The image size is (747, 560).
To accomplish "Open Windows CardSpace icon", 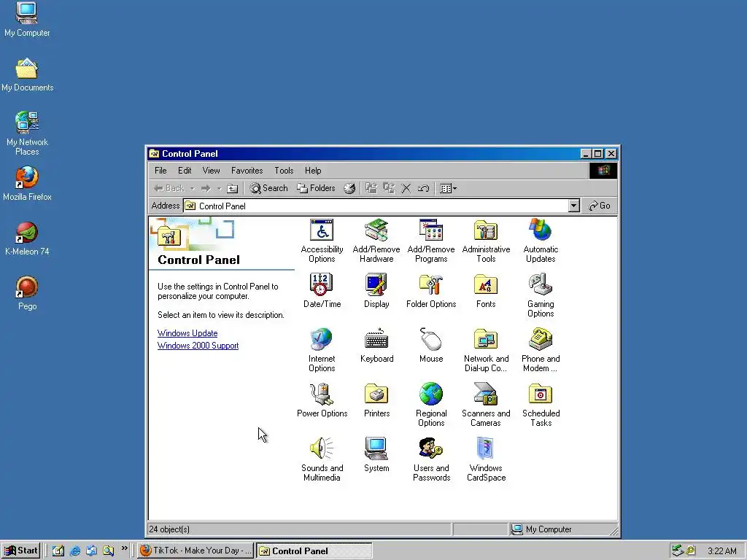I will click(486, 459).
